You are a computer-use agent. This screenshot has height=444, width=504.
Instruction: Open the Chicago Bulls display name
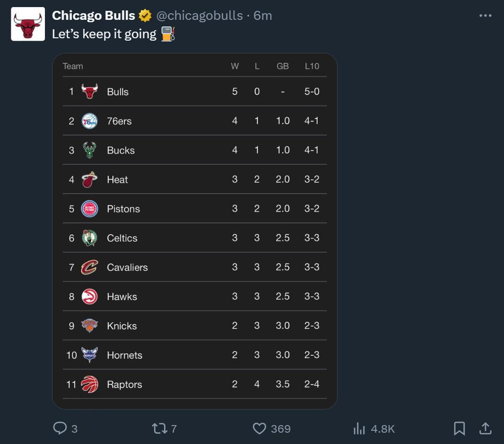coord(93,16)
